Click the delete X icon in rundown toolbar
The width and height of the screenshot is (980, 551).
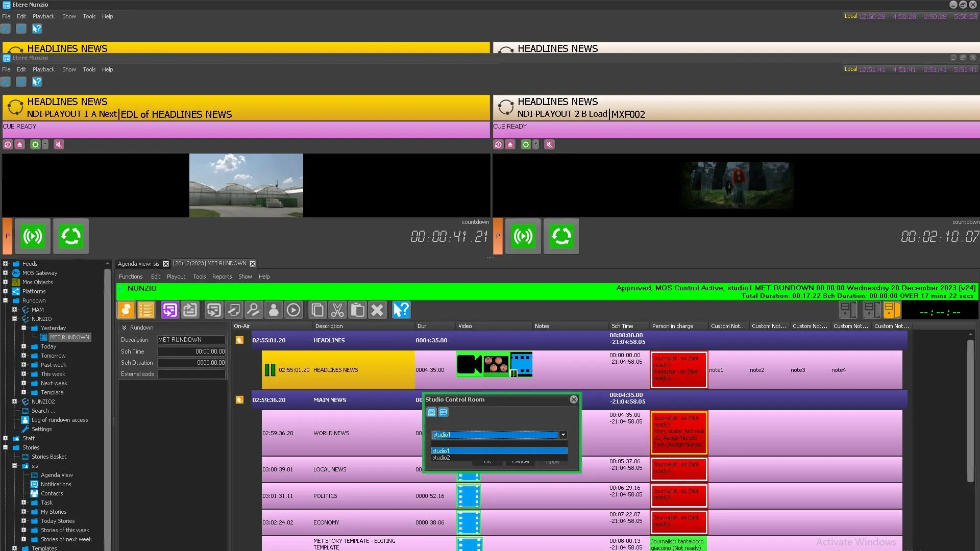coord(377,310)
